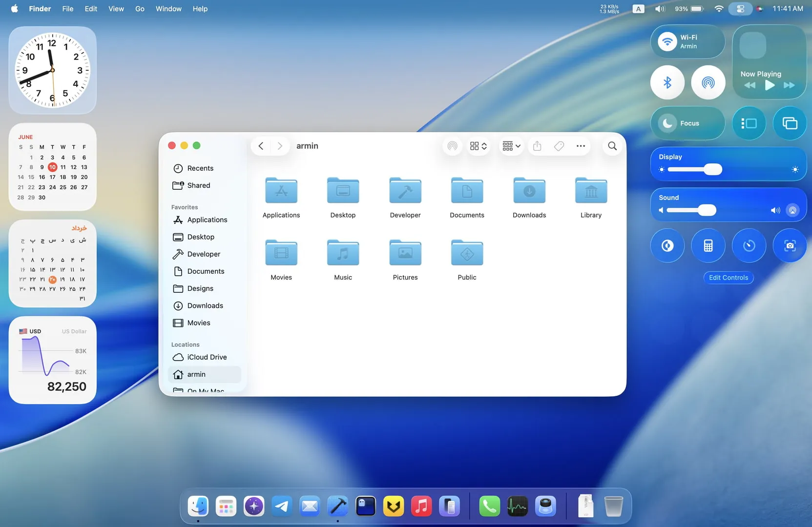Image resolution: width=812 pixels, height=527 pixels.
Task: Open the Library folder icon
Action: [x=591, y=190]
